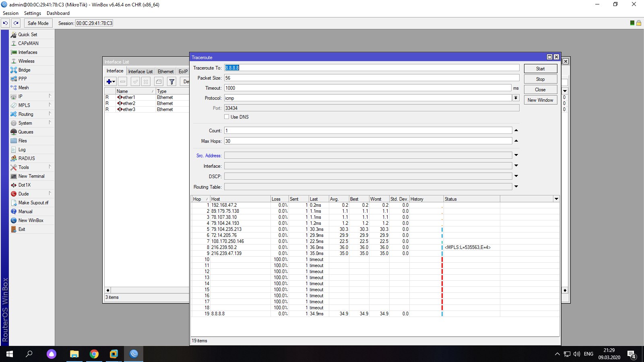
Task: Switch to Ethernet tab
Action: [165, 72]
